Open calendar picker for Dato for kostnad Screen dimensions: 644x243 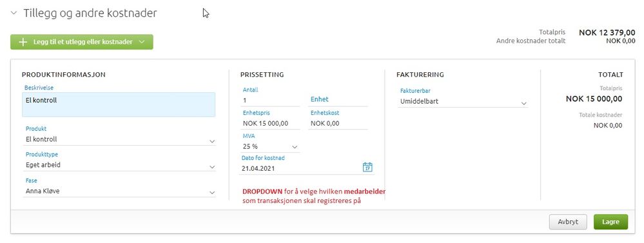coord(367,167)
